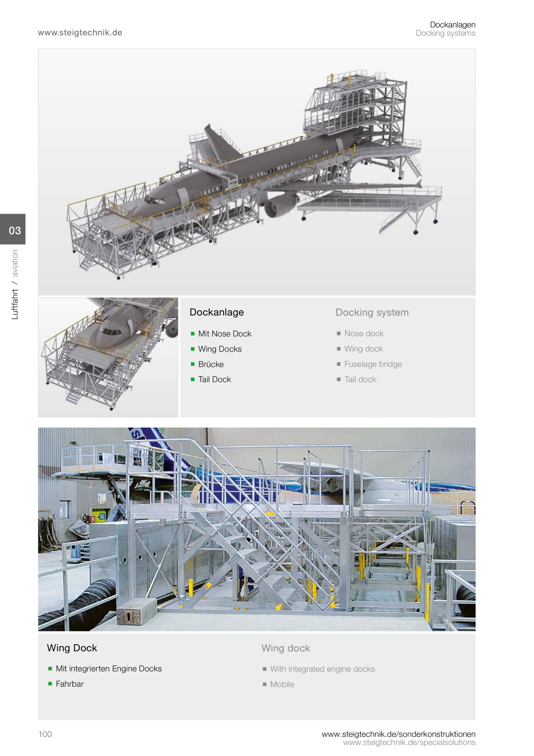Click the 'Brücke' bullet item
534x756 pixels.
click(211, 364)
